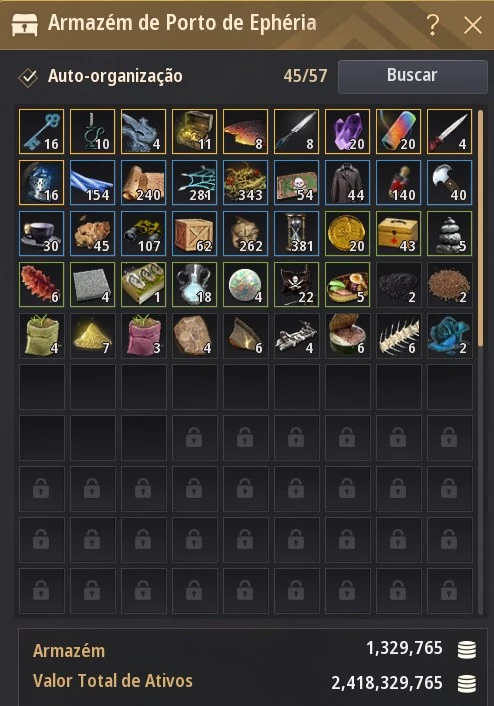This screenshot has height=706, width=494.
Task: Choose the blue rose item with 2
Action: (449, 335)
